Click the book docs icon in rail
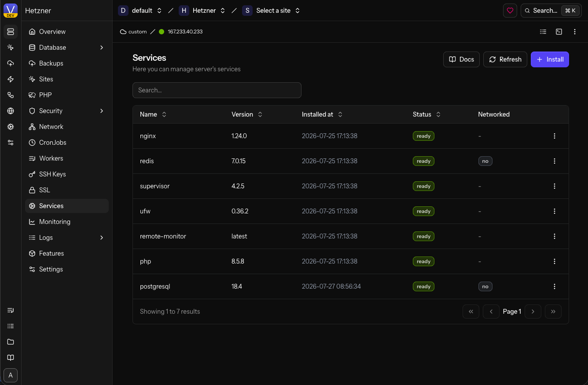Screen dimensions: 588x385 (11, 358)
